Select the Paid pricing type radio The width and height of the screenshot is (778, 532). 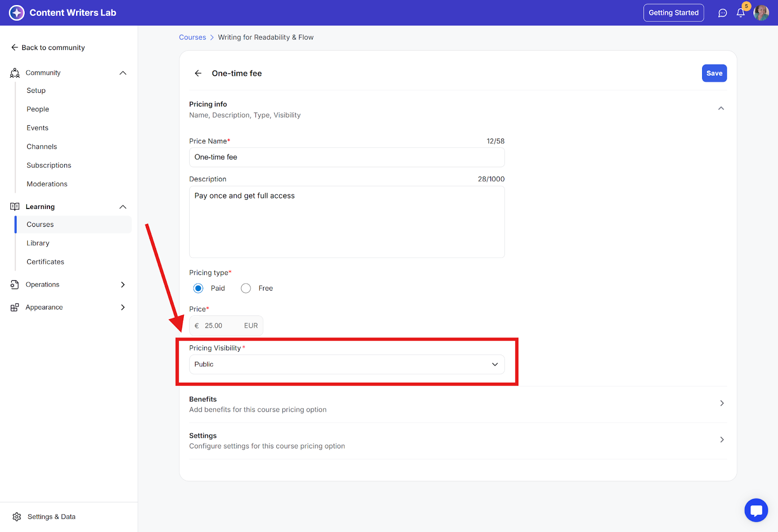tap(198, 288)
